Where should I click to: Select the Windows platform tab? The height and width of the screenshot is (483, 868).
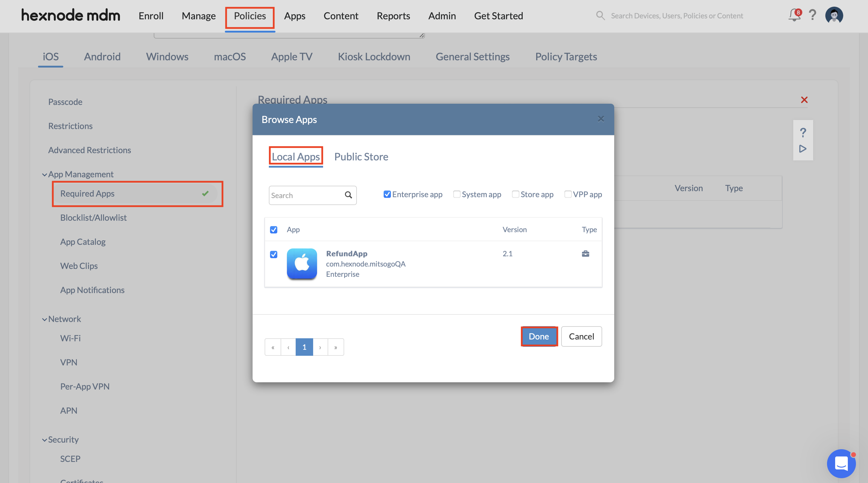167,56
